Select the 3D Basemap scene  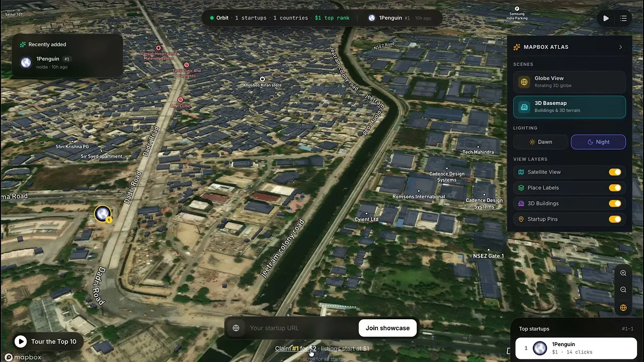(x=570, y=107)
